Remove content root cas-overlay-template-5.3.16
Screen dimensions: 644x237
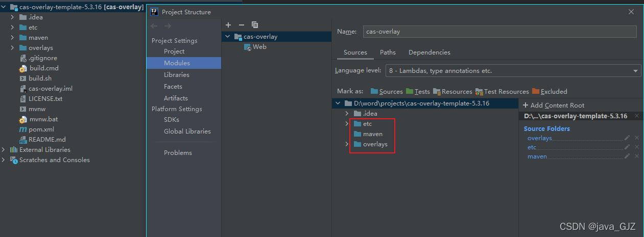coord(637,116)
